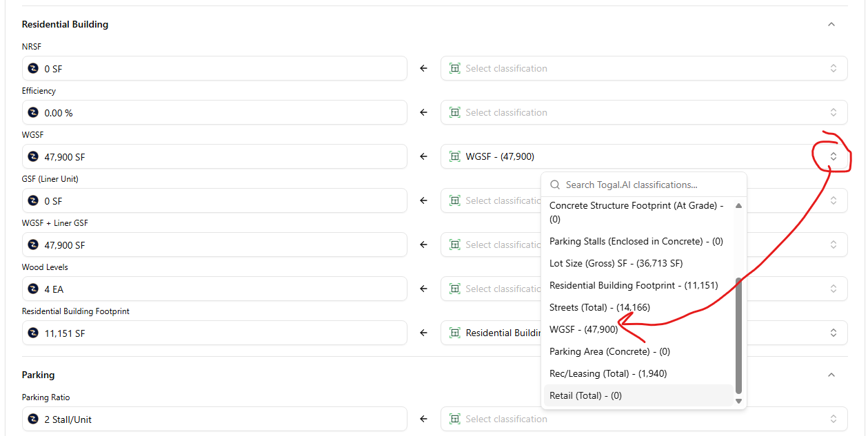868x436 pixels.
Task: Toggle the WGSF classification dropdown chevron
Action: point(833,157)
